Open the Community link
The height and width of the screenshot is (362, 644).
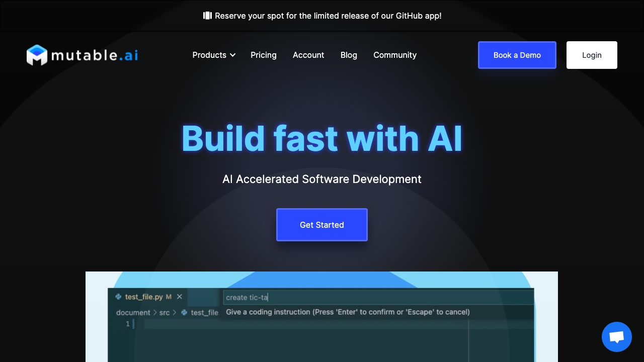pyautogui.click(x=395, y=55)
